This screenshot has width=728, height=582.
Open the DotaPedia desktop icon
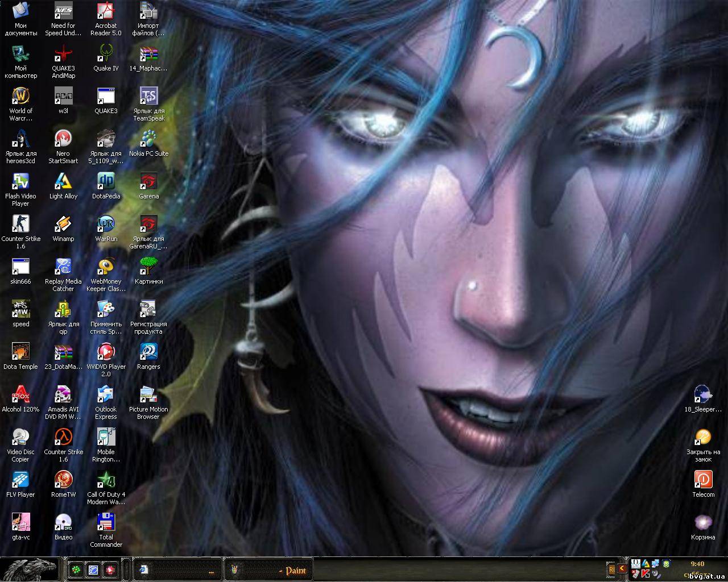coord(106,182)
